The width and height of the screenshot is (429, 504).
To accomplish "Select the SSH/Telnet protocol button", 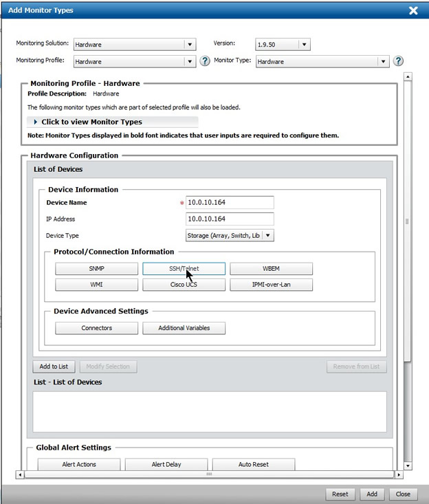I will point(184,269).
